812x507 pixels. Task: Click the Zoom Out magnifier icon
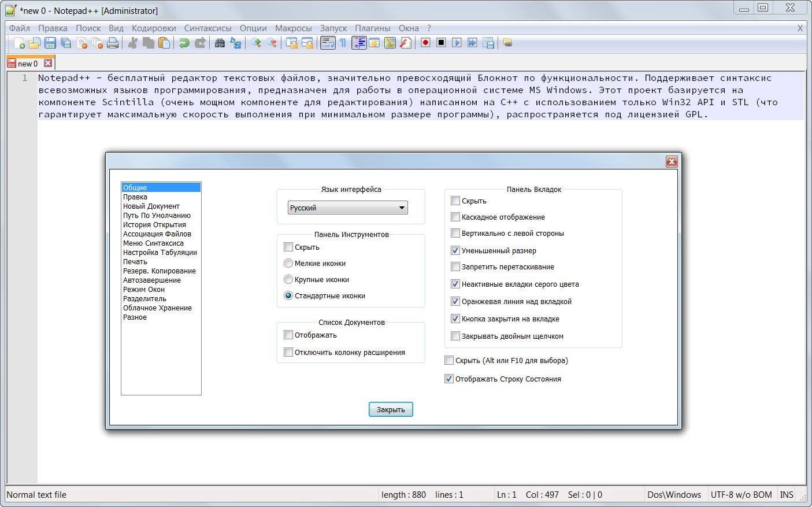point(271,43)
